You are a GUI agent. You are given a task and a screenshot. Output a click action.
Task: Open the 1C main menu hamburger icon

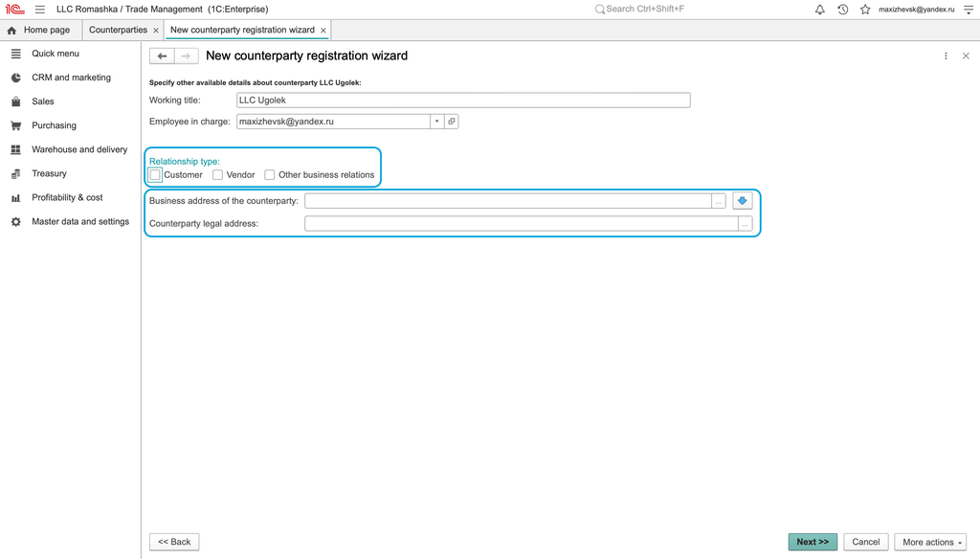coord(40,10)
